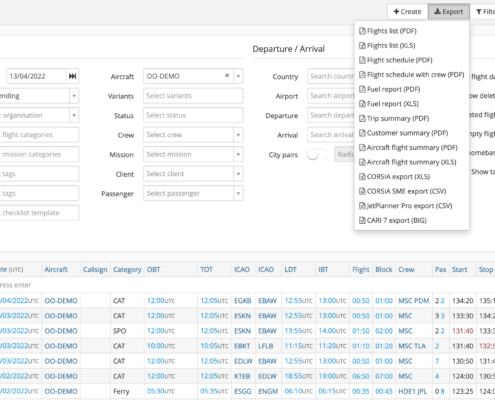Image resolution: width=495 pixels, height=400 pixels.
Task: Open the organisation dropdown arrow
Action: click(74, 115)
